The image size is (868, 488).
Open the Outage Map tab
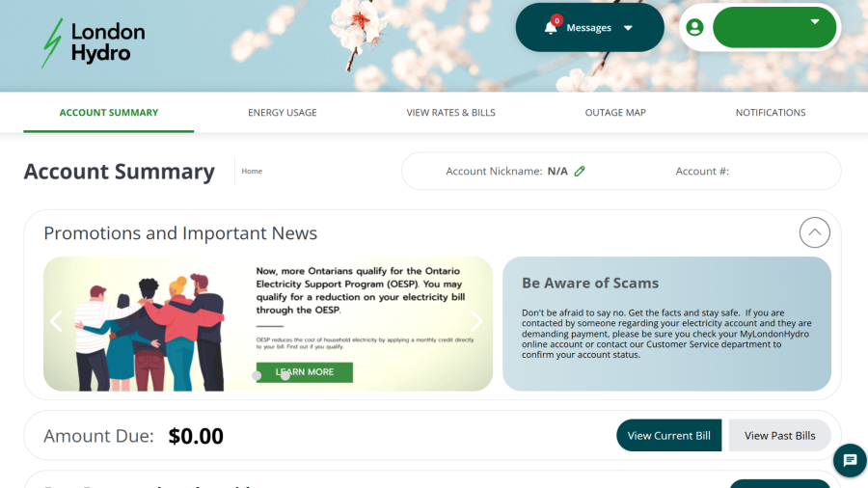coord(615,112)
